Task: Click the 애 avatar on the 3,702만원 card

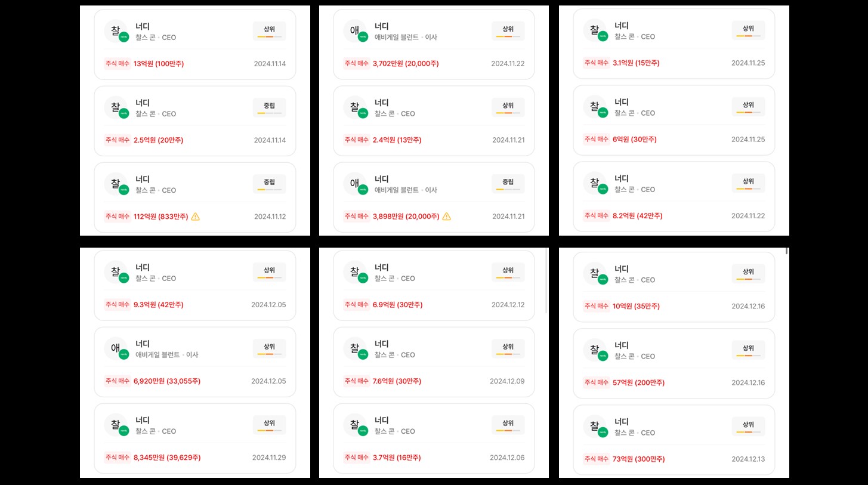Action: point(355,31)
